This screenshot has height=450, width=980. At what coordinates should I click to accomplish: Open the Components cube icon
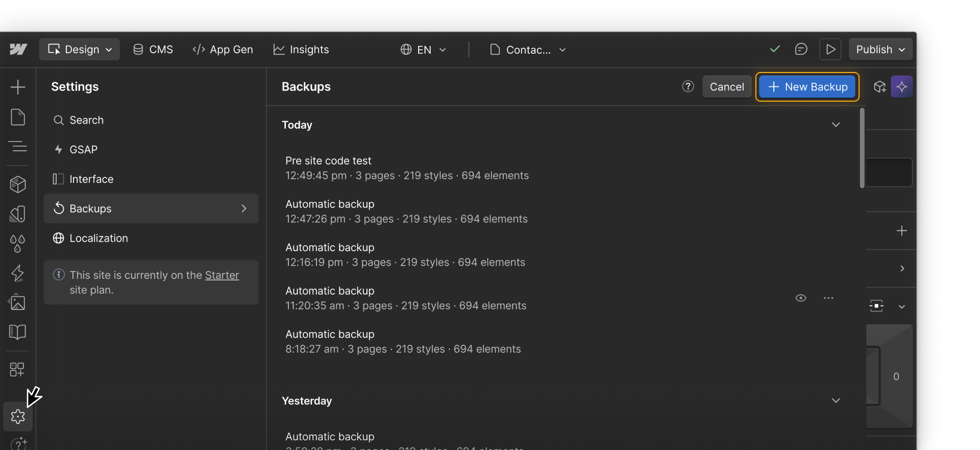[x=18, y=184]
